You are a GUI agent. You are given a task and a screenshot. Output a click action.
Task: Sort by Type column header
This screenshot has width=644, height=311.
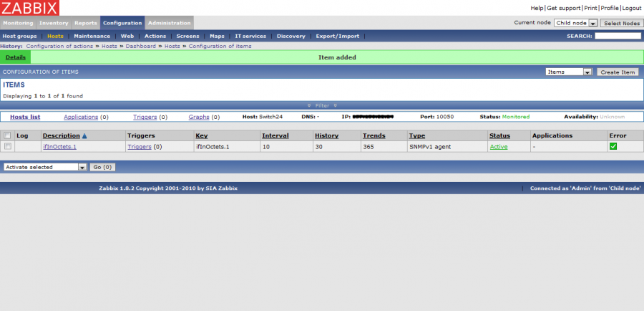pyautogui.click(x=417, y=135)
